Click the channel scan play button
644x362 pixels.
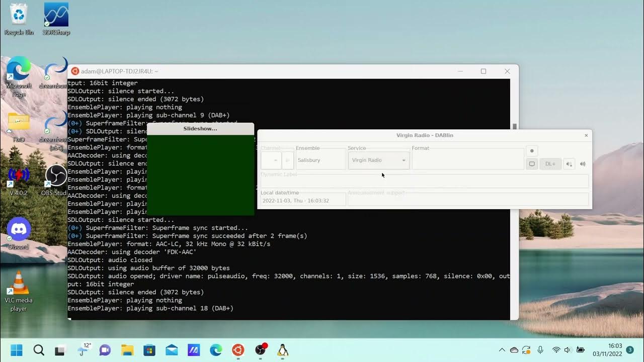[288, 160]
